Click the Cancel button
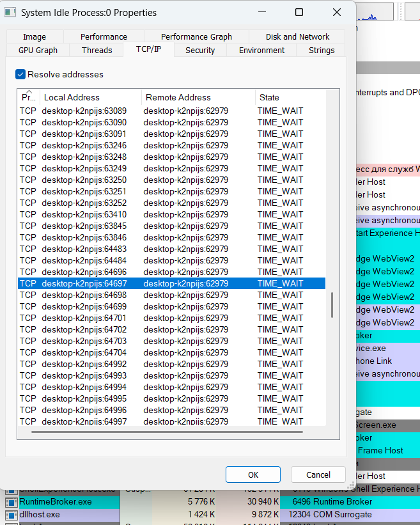The width and height of the screenshot is (420, 525). point(318,474)
